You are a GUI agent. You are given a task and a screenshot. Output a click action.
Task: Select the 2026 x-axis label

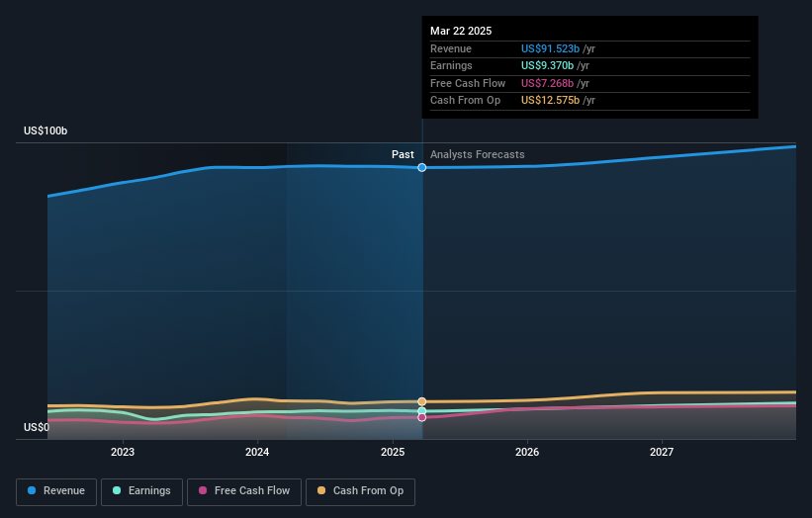[x=527, y=452]
